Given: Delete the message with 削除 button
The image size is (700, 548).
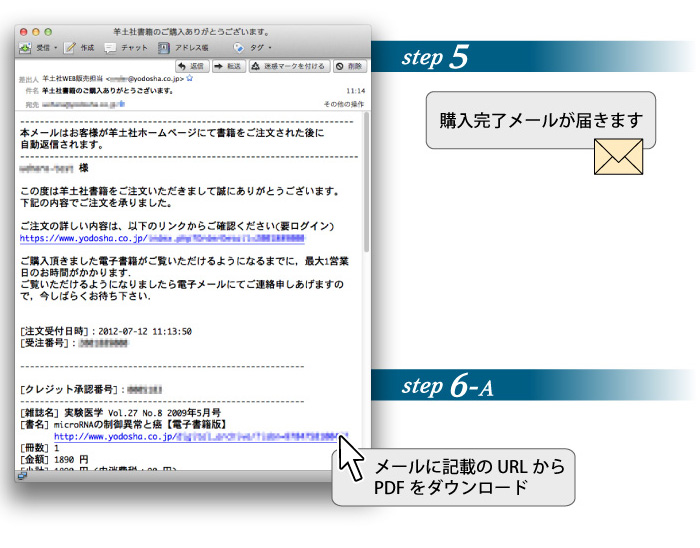Looking at the screenshot, I should point(350,65).
